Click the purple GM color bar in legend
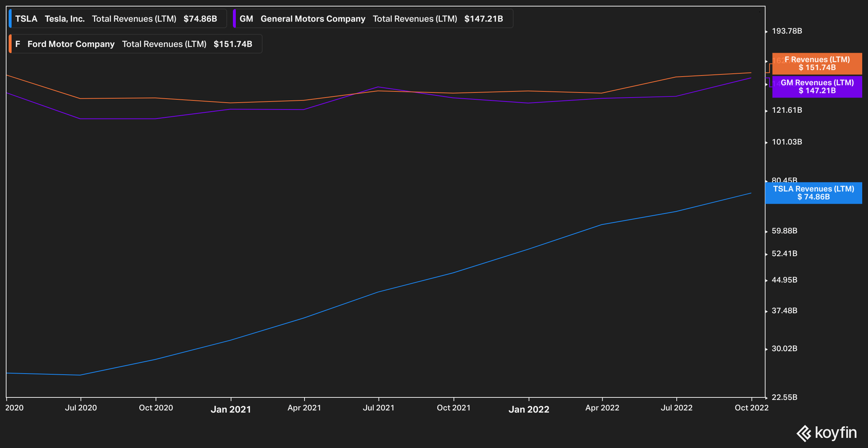This screenshot has width=868, height=448. point(234,19)
